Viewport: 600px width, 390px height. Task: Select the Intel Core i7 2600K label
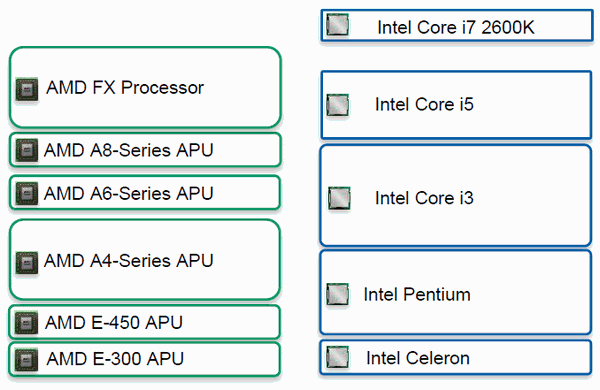[x=456, y=28]
